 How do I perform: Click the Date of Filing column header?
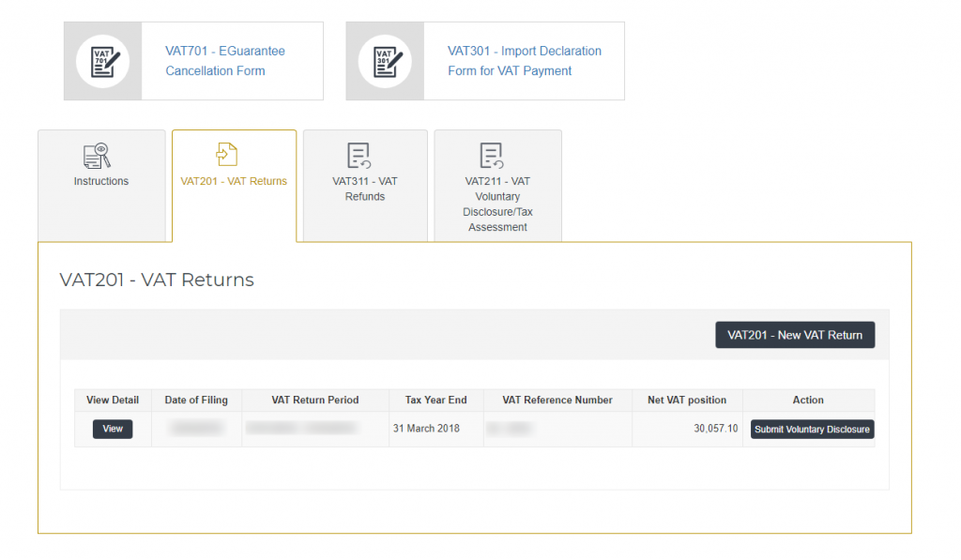point(196,401)
